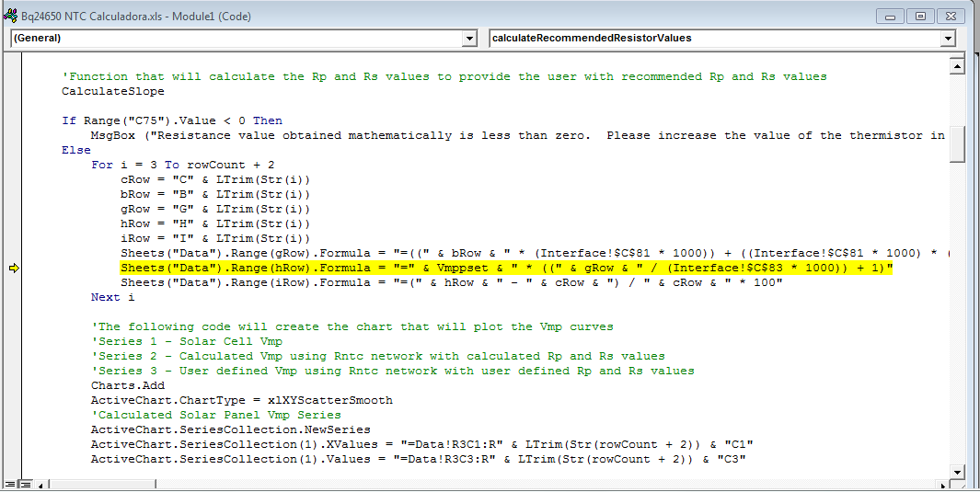Click the window title 'Bq24650 NTC Calculadora.xls - Module1 (Code)'
The width and height of the screenshot is (980, 492).
[x=135, y=17]
